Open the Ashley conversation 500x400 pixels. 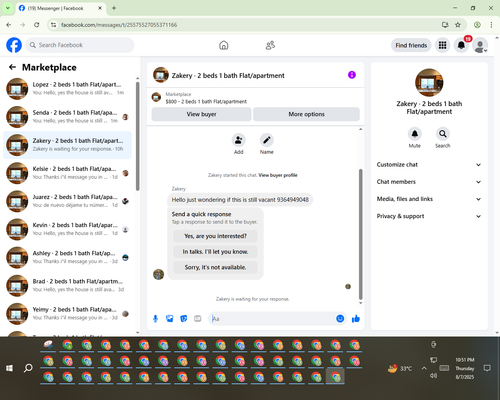tap(68, 257)
